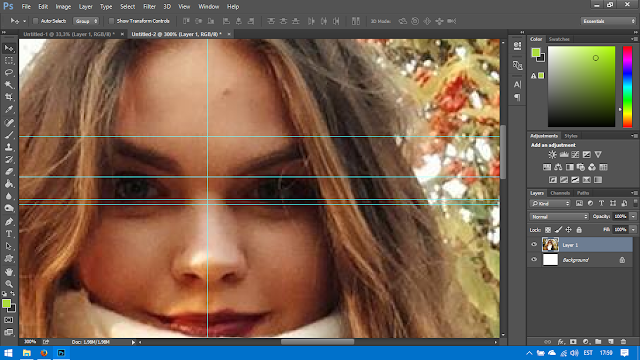Toggle lock position

(x=568, y=230)
